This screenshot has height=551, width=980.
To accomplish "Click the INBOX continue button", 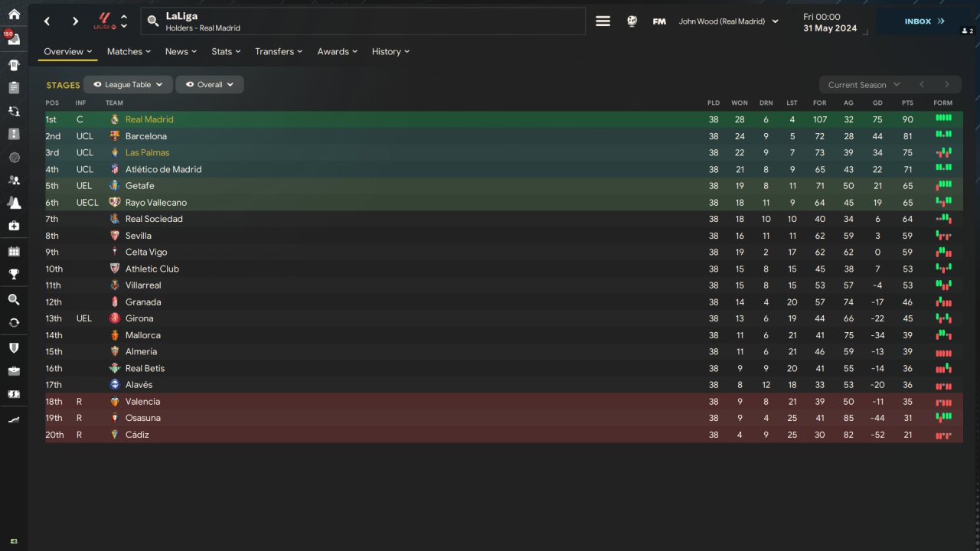I will pyautogui.click(x=924, y=21).
